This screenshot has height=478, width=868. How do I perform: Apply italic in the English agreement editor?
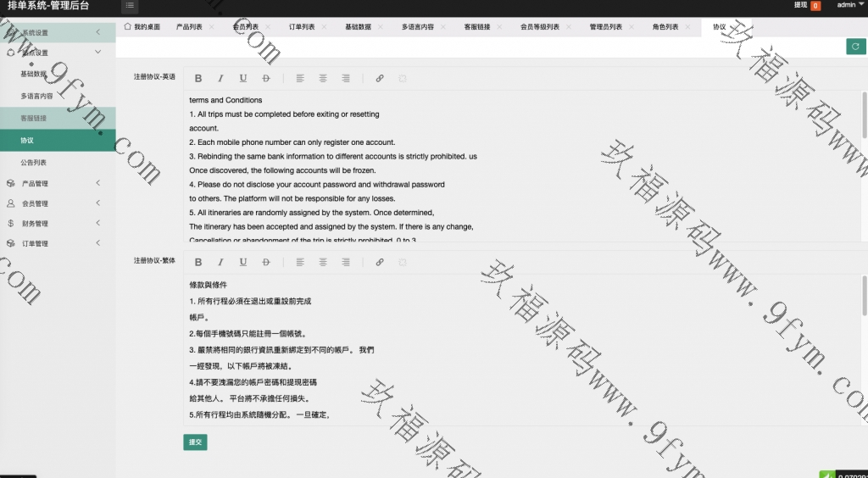pos(220,78)
